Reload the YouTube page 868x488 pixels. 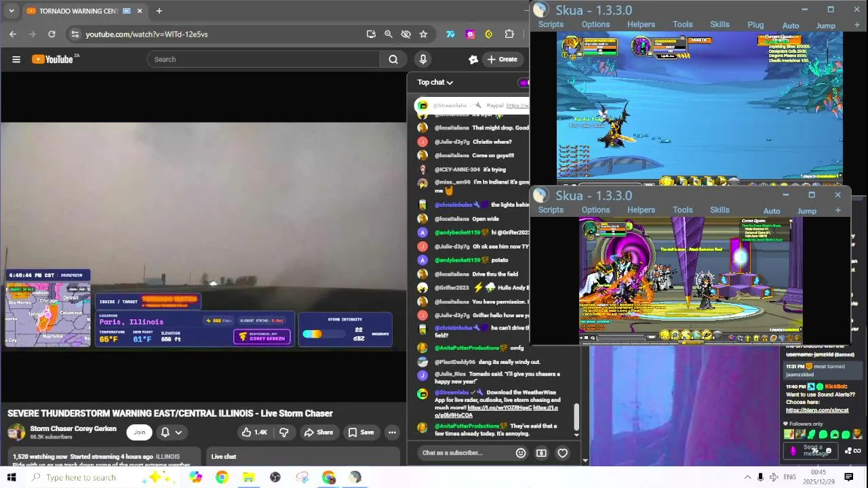point(52,34)
